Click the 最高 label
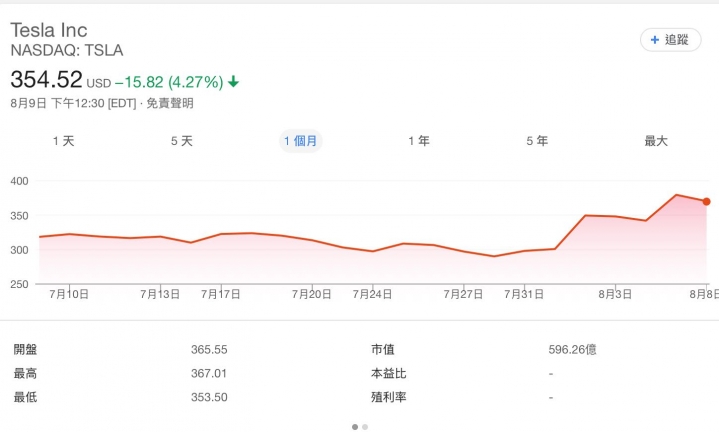Screen dimensions: 720x432 click(25, 374)
